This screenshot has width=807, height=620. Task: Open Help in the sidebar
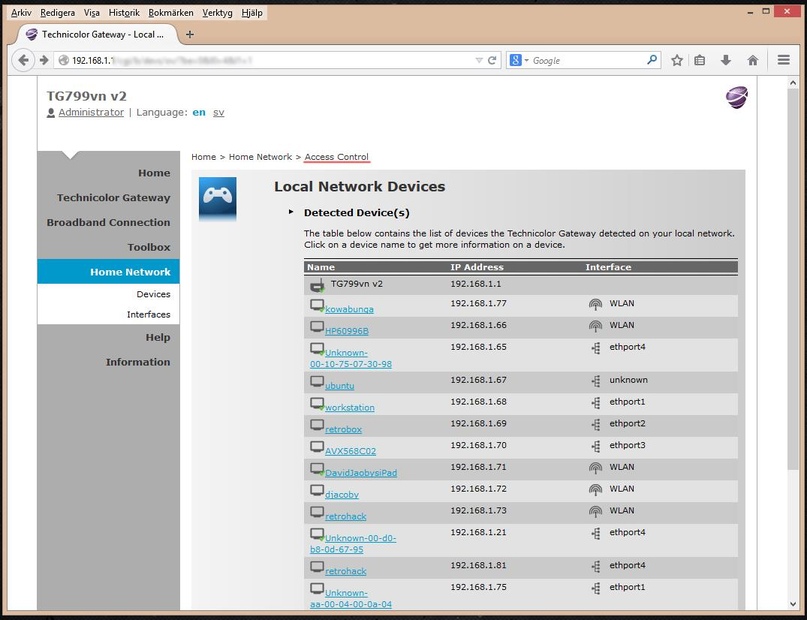click(157, 338)
